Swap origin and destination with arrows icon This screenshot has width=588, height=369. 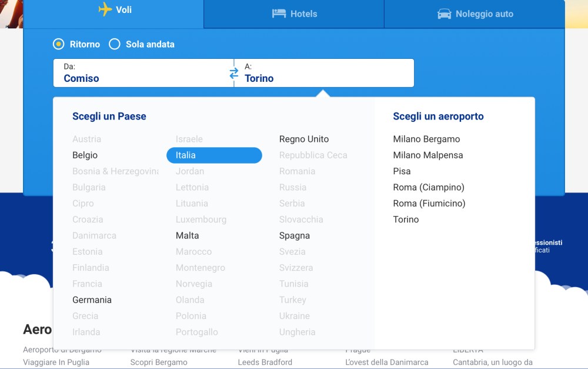(234, 74)
